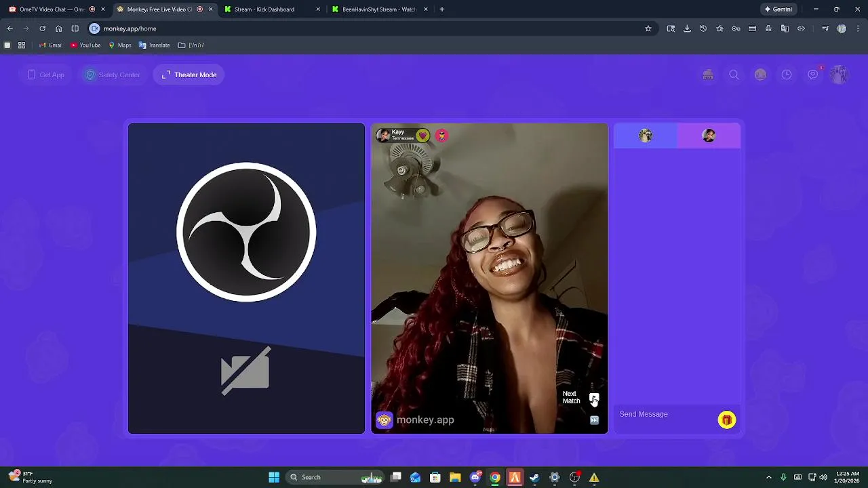Open Kayy's profile picture on the video

[x=383, y=136]
